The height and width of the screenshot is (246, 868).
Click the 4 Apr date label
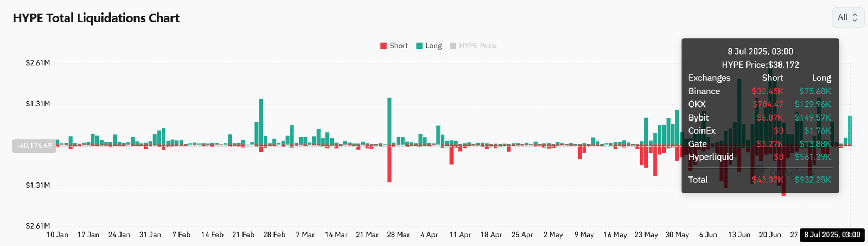point(429,235)
